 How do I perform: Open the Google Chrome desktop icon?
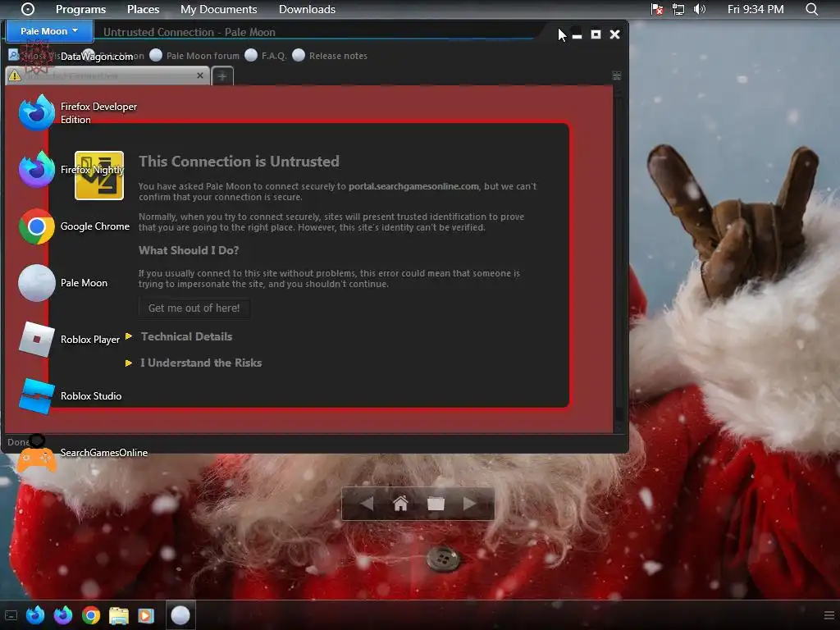[x=36, y=226]
